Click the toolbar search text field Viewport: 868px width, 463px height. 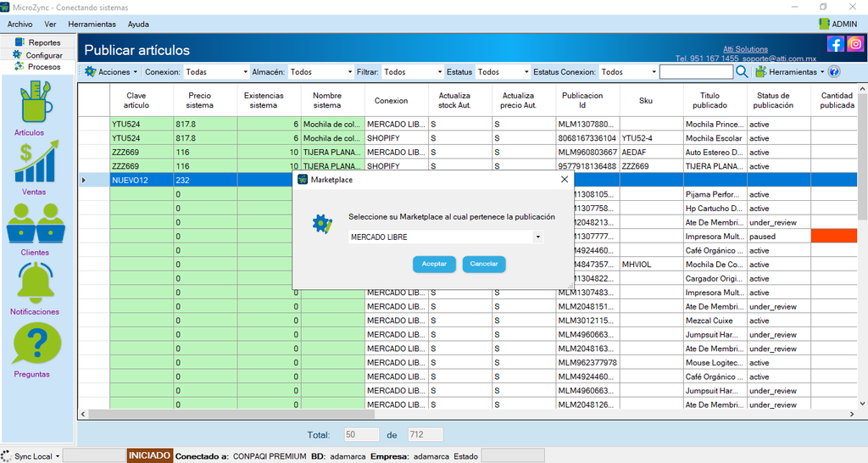[697, 72]
